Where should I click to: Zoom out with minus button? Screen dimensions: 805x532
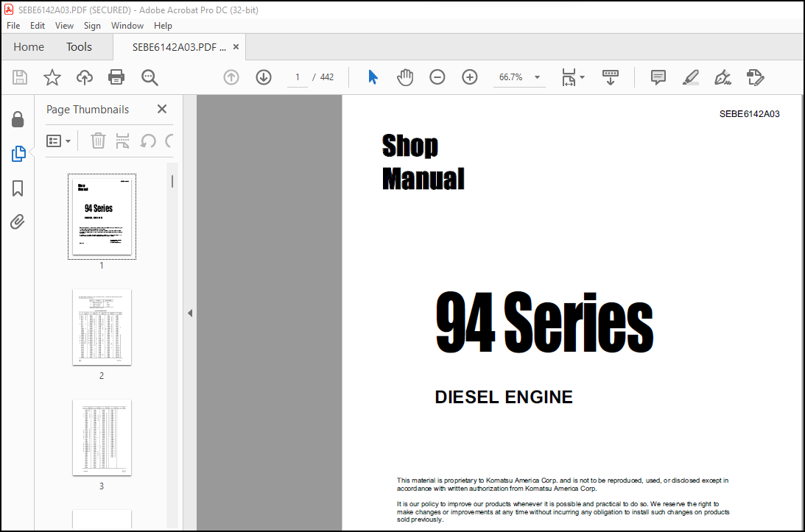(437, 77)
